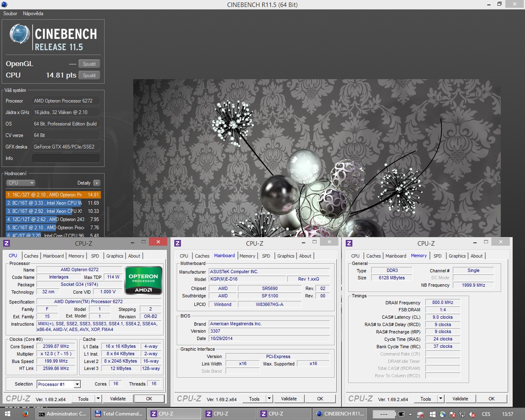Open Total Commander from the taskbar
The height and width of the screenshot is (420, 525).
119,414
